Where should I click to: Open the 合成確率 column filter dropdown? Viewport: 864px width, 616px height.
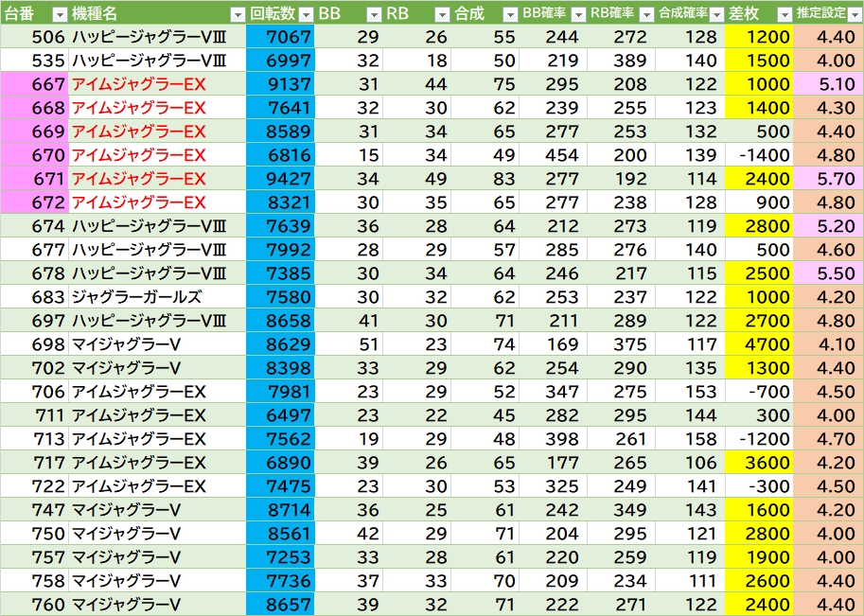[x=716, y=14]
